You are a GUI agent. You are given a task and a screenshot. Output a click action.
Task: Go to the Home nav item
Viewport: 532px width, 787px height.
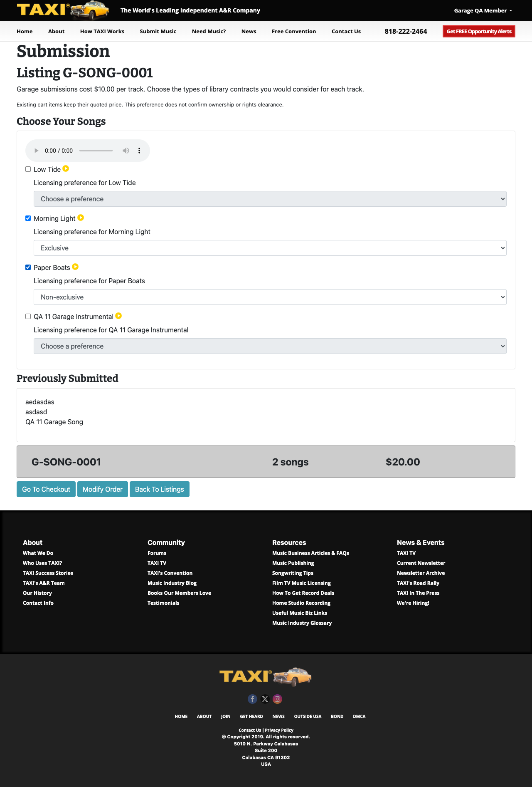click(25, 31)
